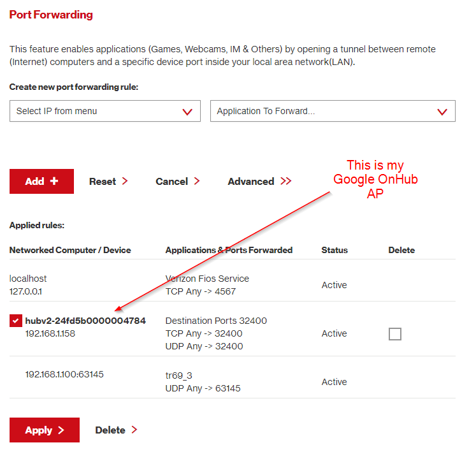The width and height of the screenshot is (476, 452).
Task: Click the Cancel chevron arrow icon
Action: click(197, 181)
